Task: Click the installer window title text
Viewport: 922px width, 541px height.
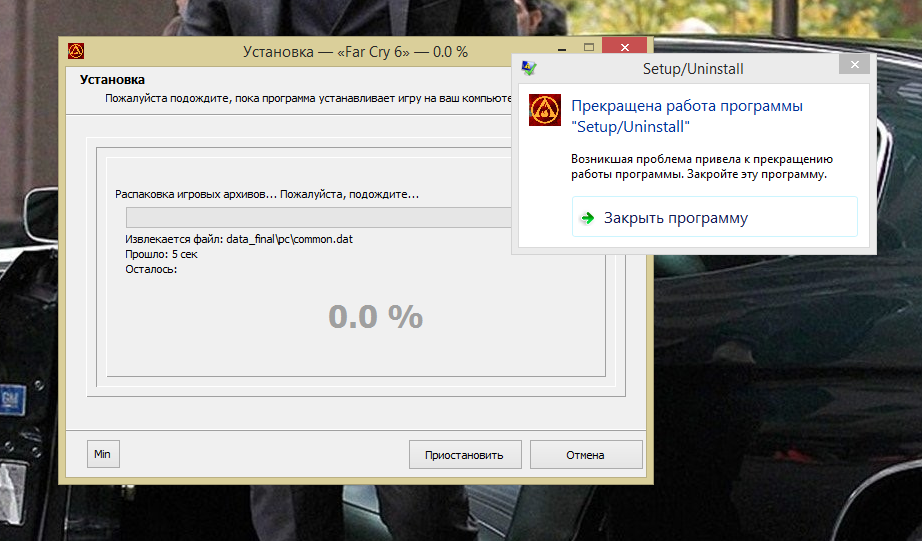Action: (355, 51)
